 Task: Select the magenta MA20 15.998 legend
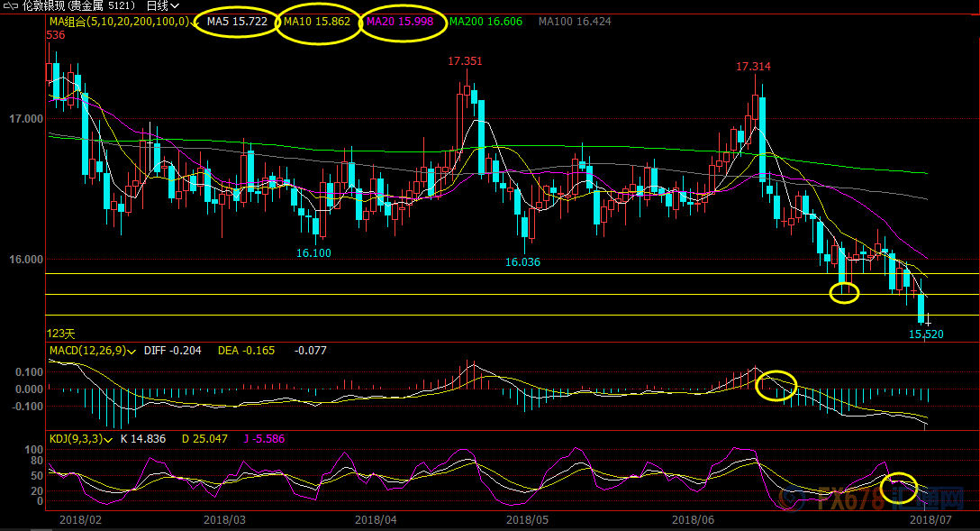click(404, 21)
